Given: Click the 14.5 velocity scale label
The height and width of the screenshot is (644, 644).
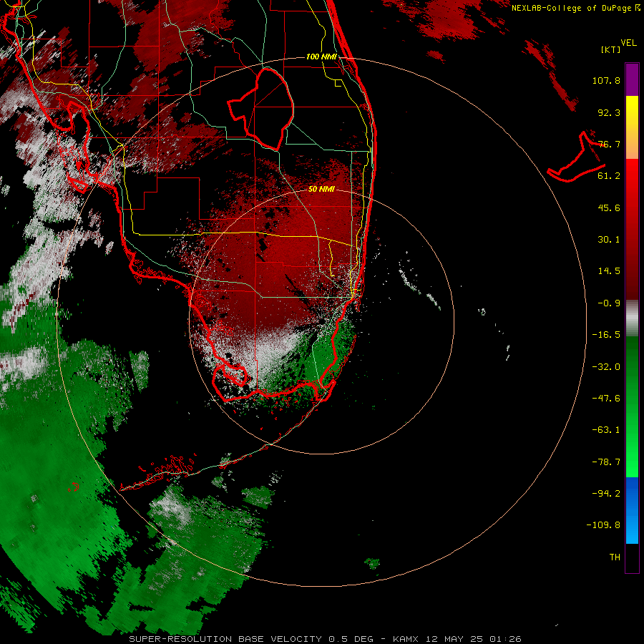Looking at the screenshot, I should 609,271.
